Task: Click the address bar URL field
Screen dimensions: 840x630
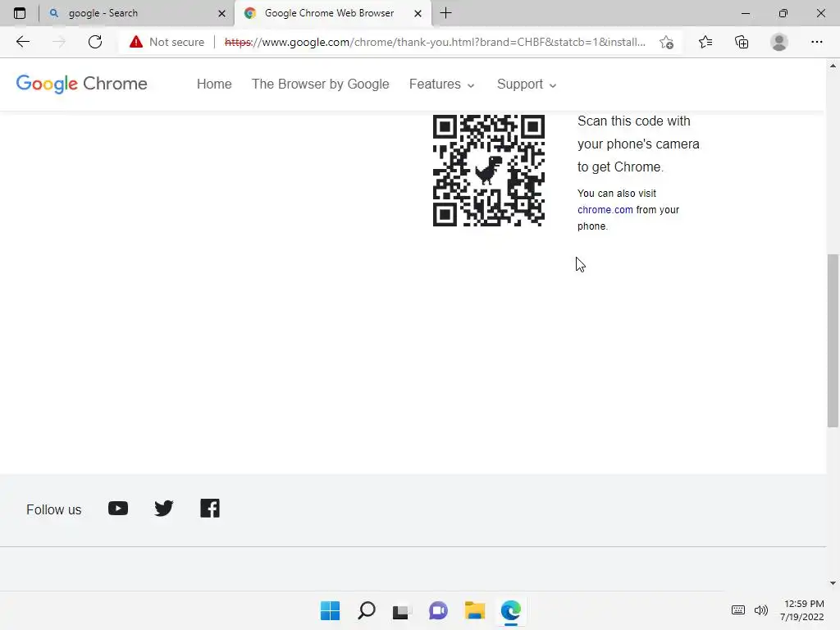Action: [x=435, y=42]
